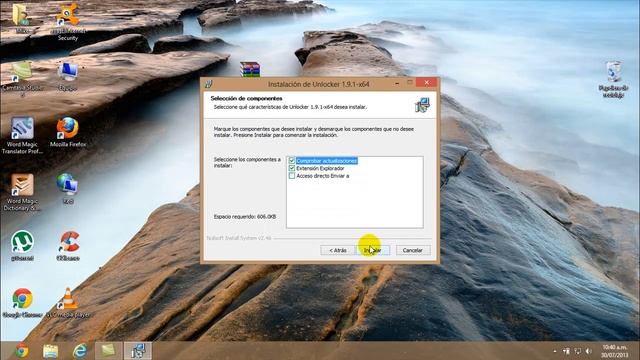
Task: Launch CCleaner desktop shortcut
Action: [x=68, y=246]
